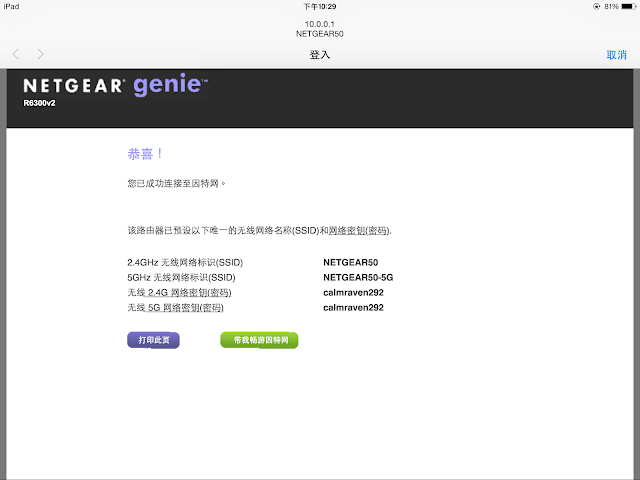The image size is (640, 480).
Task: Tap the battery icon in status bar
Action: [629, 7]
